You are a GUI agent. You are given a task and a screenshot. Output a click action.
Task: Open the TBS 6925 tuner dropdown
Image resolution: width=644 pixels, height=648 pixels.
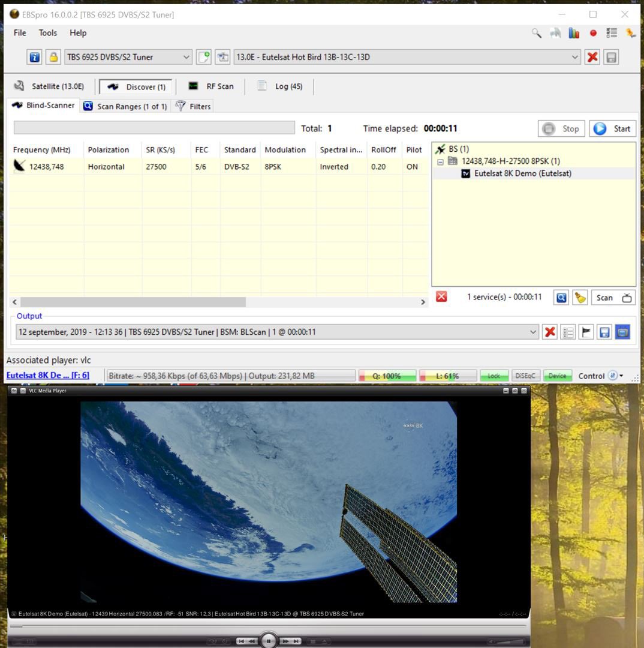coord(128,57)
